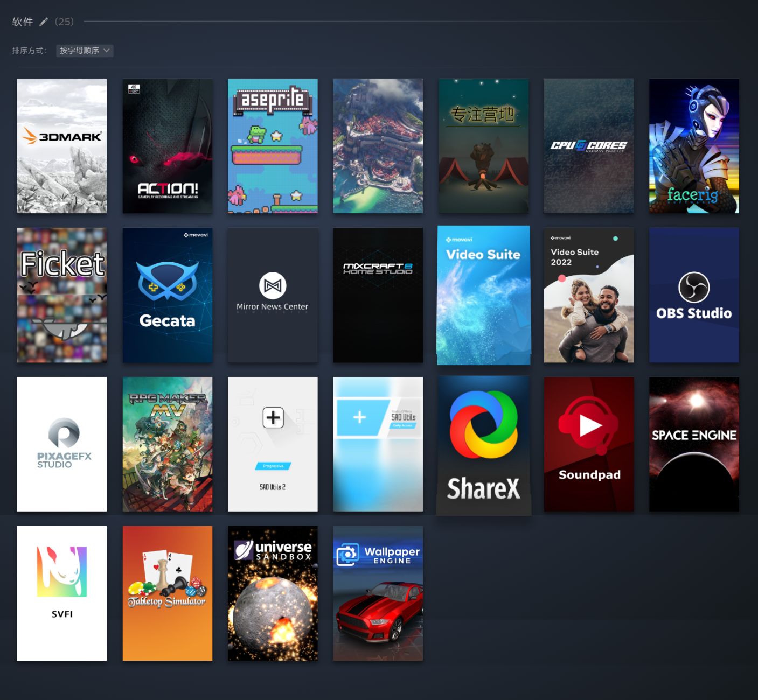Click the pencil icon to rename the 软件 collection
This screenshot has width=758, height=700.
[44, 22]
